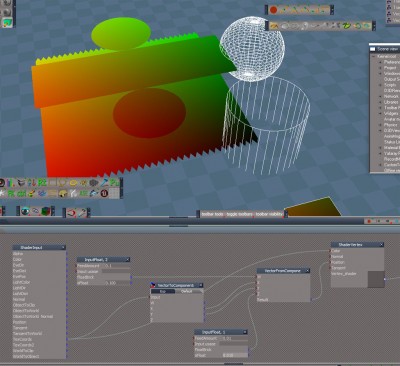Collapse the root node in Scene view tree
The height and width of the screenshot is (366, 400).
(374, 56)
